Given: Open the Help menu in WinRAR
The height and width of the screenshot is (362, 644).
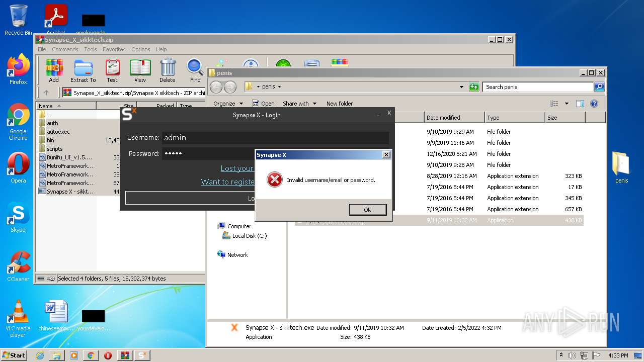Looking at the screenshot, I should click(161, 49).
